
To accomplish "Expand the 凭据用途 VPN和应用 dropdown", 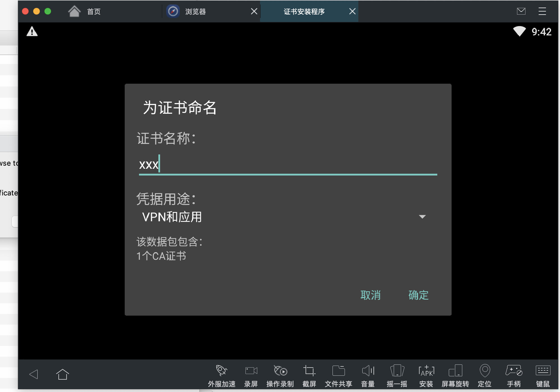I will (x=284, y=217).
